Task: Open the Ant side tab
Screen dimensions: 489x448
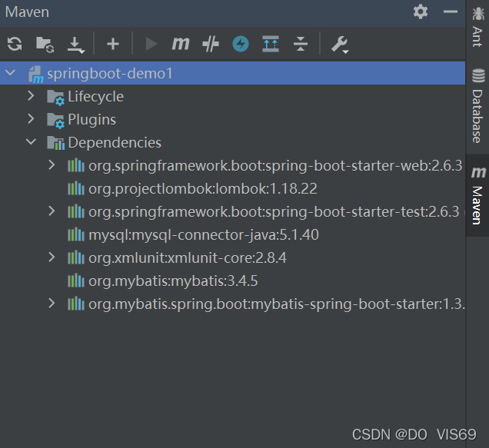Action: [x=477, y=27]
